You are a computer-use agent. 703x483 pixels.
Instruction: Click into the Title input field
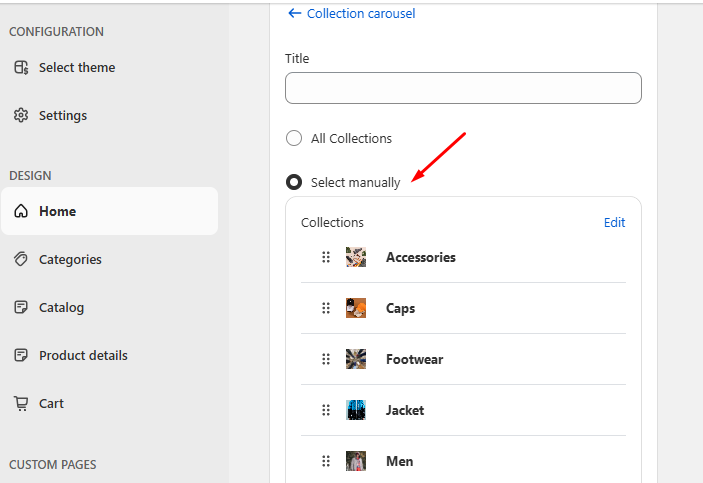click(463, 88)
